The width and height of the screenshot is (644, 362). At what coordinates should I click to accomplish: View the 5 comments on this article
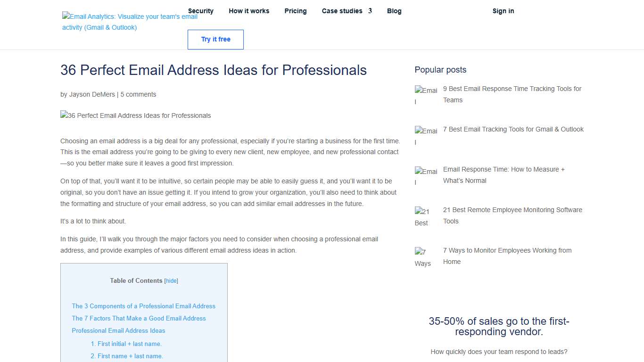(x=138, y=94)
